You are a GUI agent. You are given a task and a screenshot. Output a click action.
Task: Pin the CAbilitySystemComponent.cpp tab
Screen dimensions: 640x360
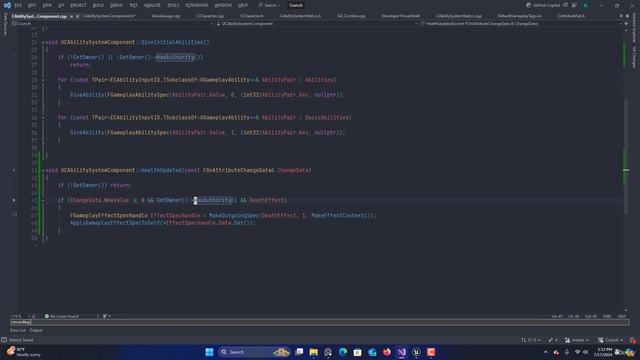click(x=71, y=16)
